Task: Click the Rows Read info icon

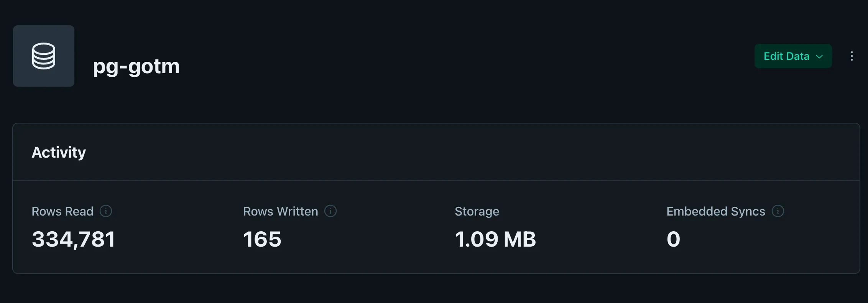Action: [x=106, y=211]
